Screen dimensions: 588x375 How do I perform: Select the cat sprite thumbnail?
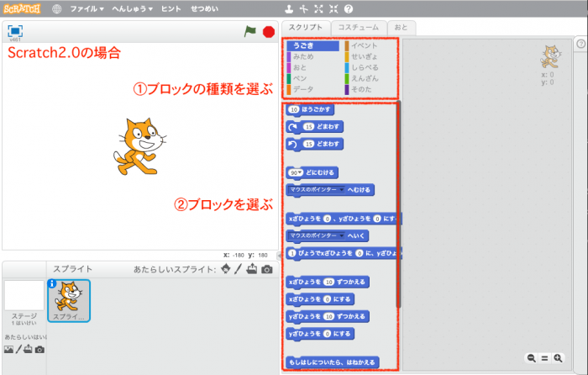coord(69,301)
